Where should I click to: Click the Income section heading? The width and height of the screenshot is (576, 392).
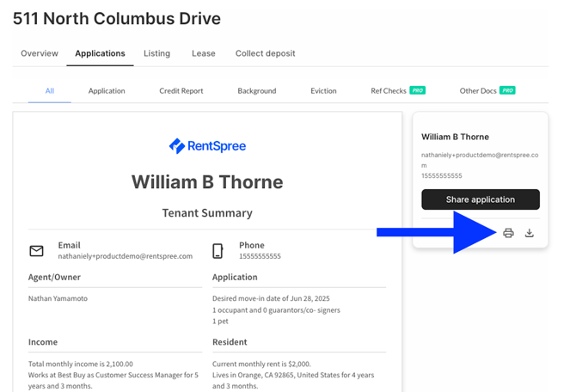[43, 342]
